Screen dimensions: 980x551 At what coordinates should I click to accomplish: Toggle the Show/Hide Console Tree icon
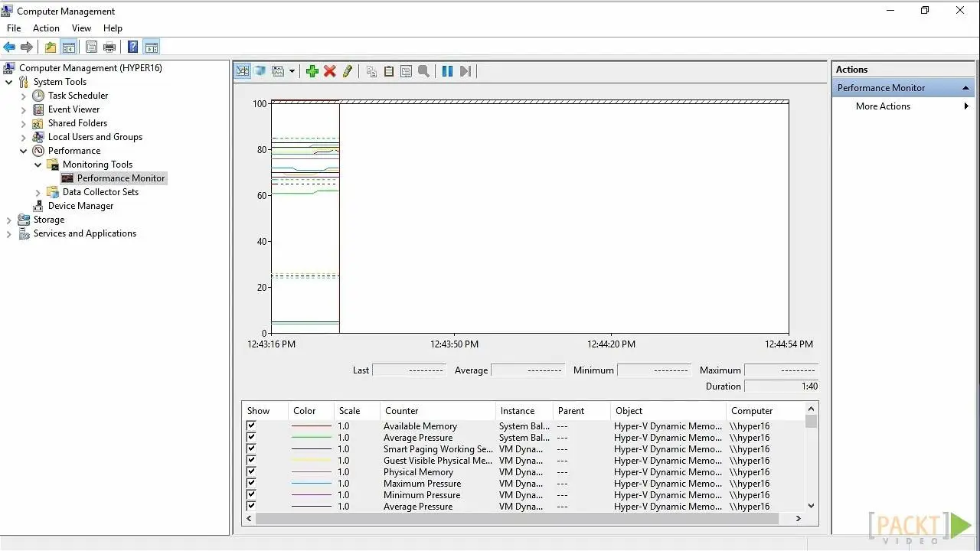click(x=69, y=47)
